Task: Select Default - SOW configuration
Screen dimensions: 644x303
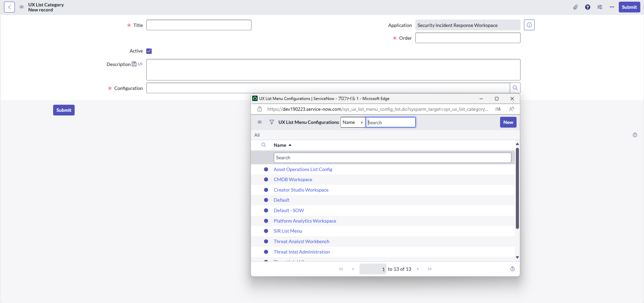Action: (x=289, y=210)
